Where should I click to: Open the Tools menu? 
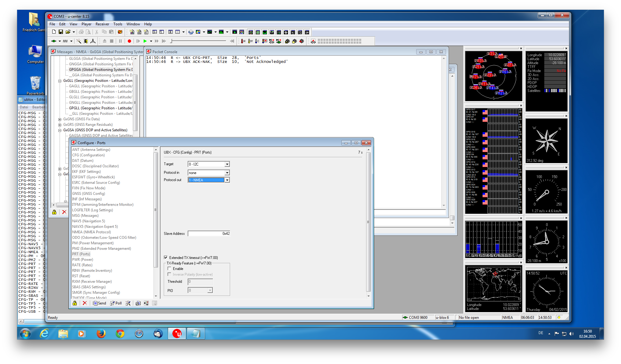118,24
